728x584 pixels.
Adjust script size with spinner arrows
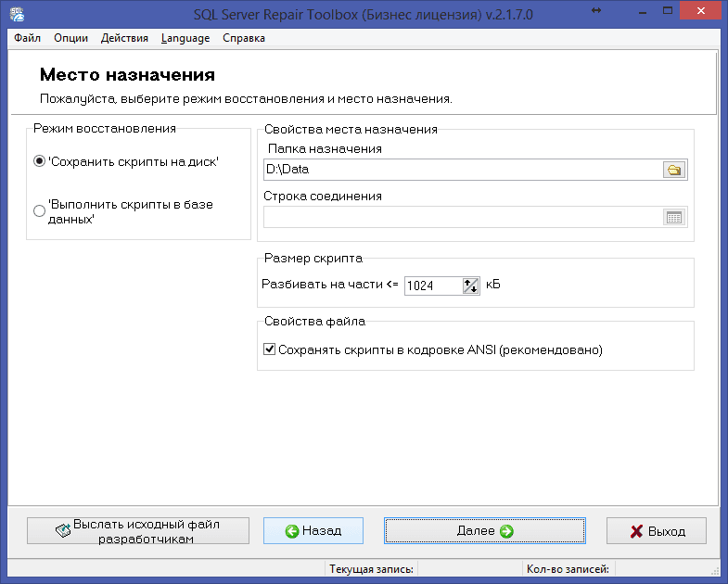point(471,286)
